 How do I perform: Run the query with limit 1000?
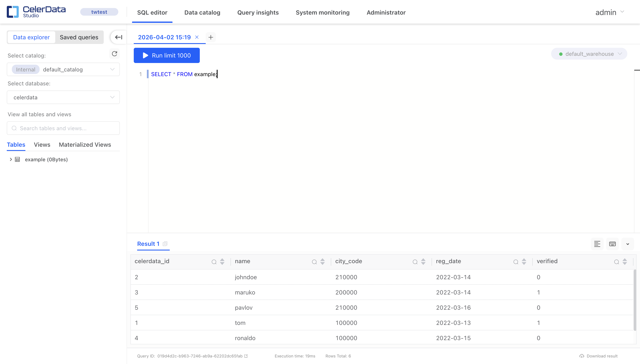click(x=166, y=55)
